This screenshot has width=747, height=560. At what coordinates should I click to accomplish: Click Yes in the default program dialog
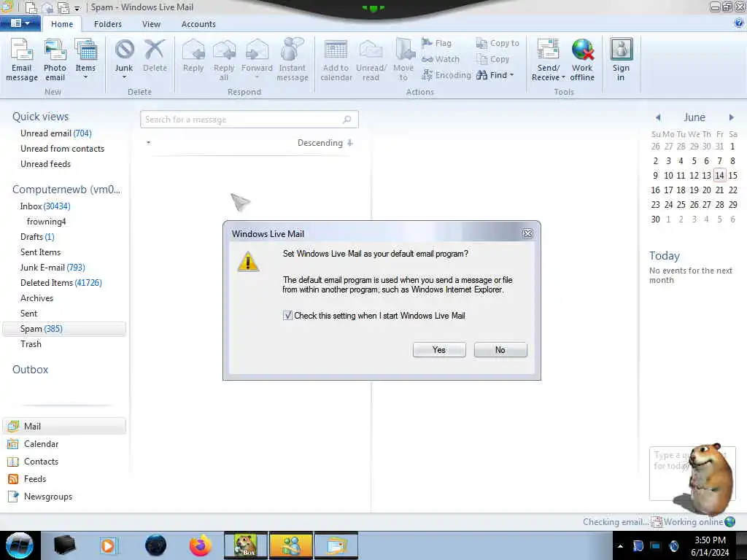coord(438,350)
